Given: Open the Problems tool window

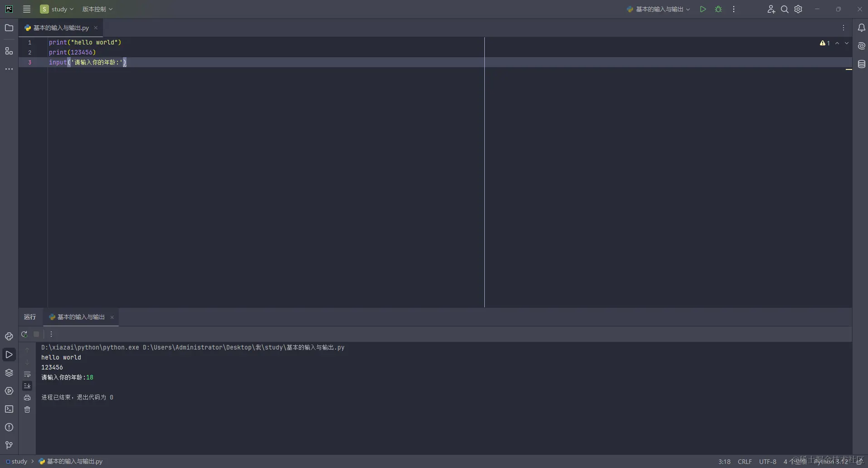Looking at the screenshot, I should click(x=9, y=427).
